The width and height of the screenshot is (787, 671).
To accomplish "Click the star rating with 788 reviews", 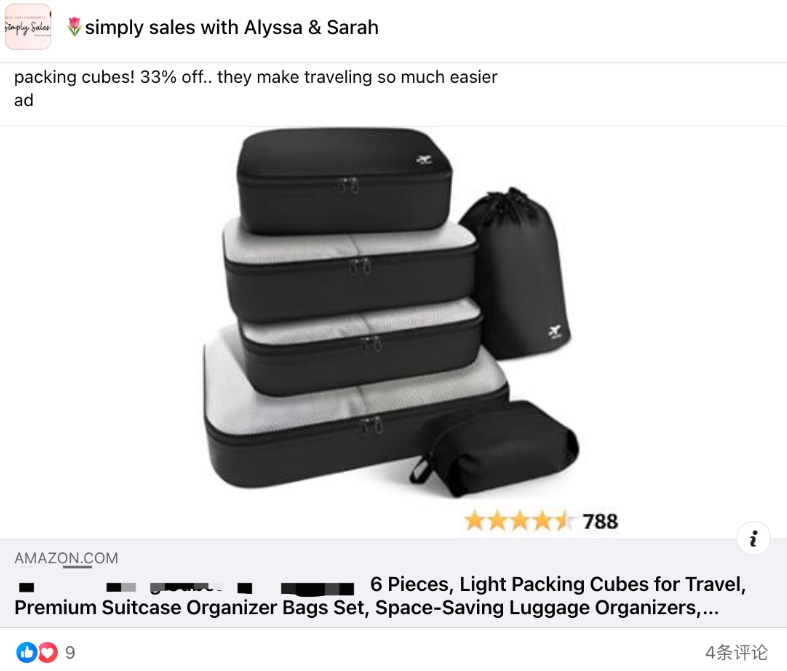I will click(x=541, y=521).
